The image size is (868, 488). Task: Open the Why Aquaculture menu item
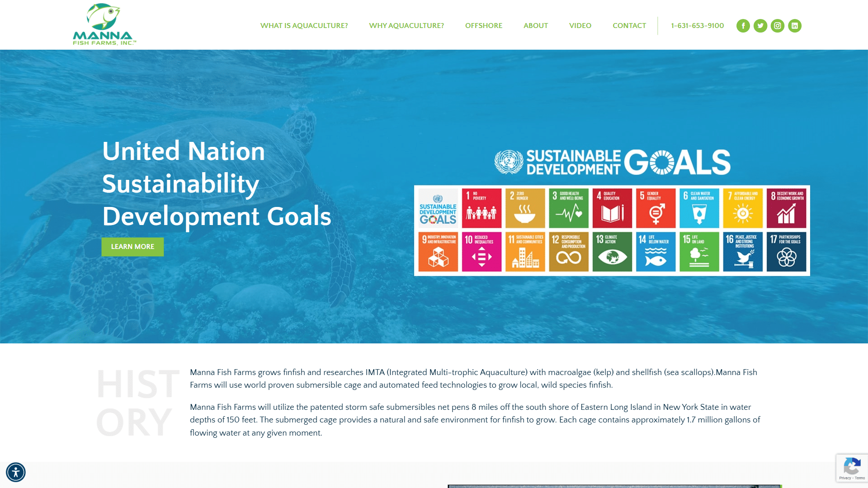[406, 26]
